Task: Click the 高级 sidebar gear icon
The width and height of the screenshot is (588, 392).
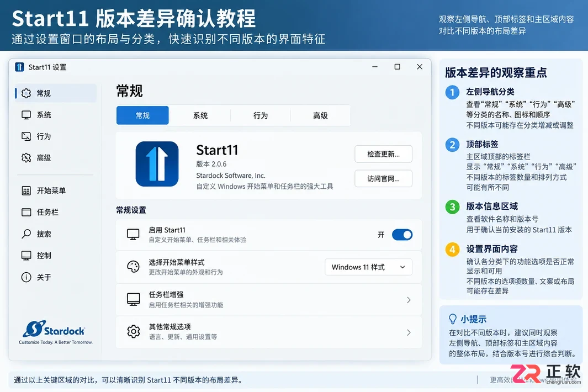Action: point(27,158)
